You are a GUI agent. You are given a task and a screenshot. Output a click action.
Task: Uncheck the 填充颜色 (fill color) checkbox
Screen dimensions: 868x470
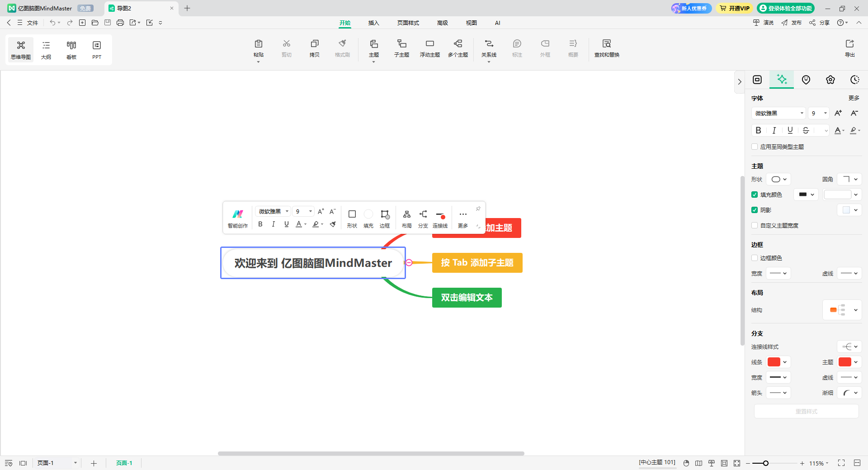pos(755,195)
